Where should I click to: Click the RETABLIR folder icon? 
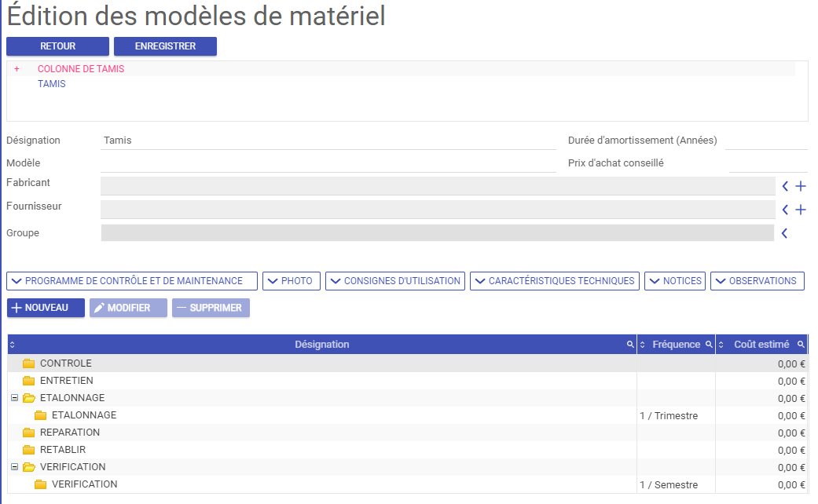pyautogui.click(x=29, y=450)
